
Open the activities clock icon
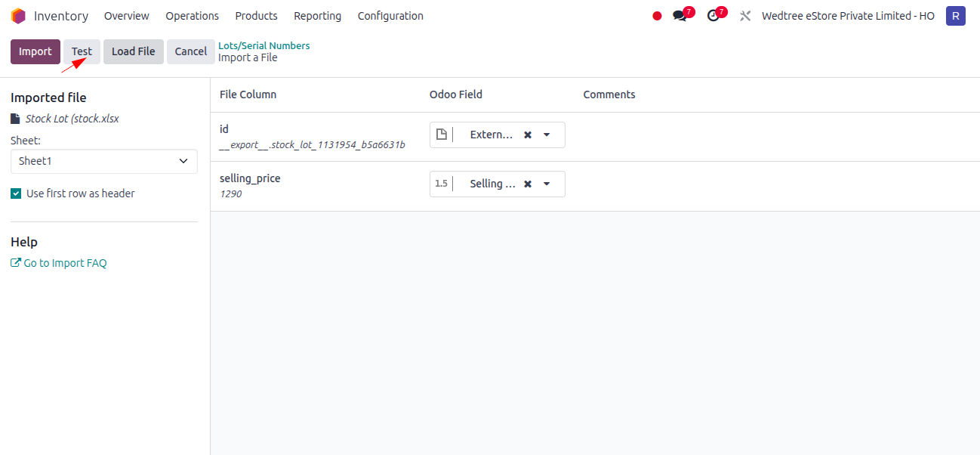(x=713, y=16)
